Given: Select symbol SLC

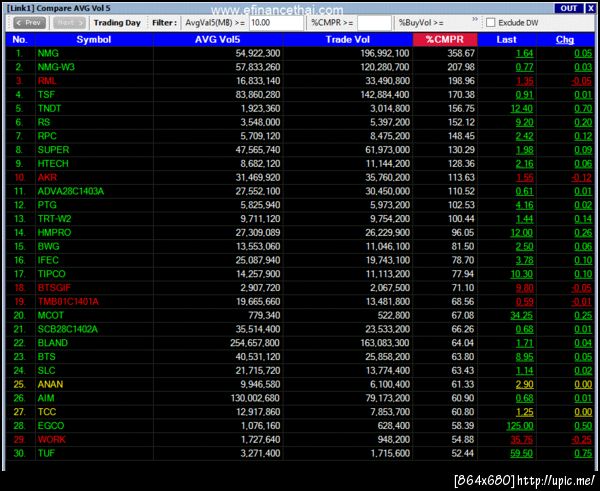Looking at the screenshot, I should point(47,370).
